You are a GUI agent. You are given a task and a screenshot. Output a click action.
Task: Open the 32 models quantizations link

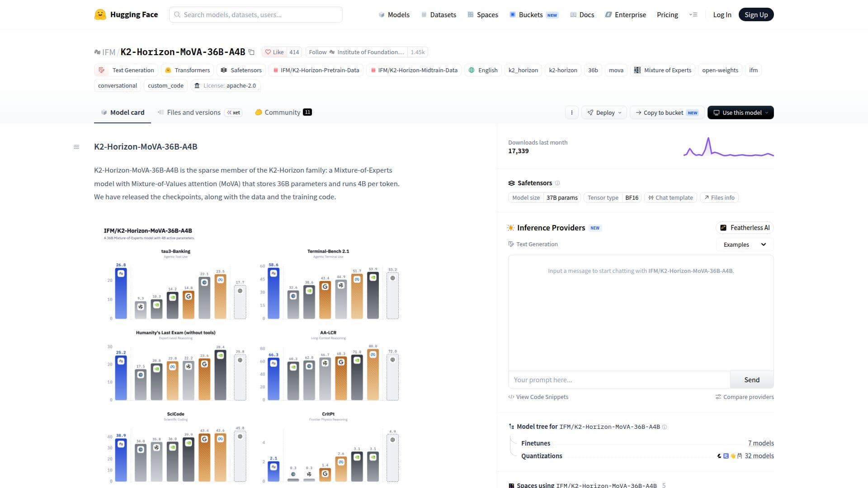tap(759, 456)
